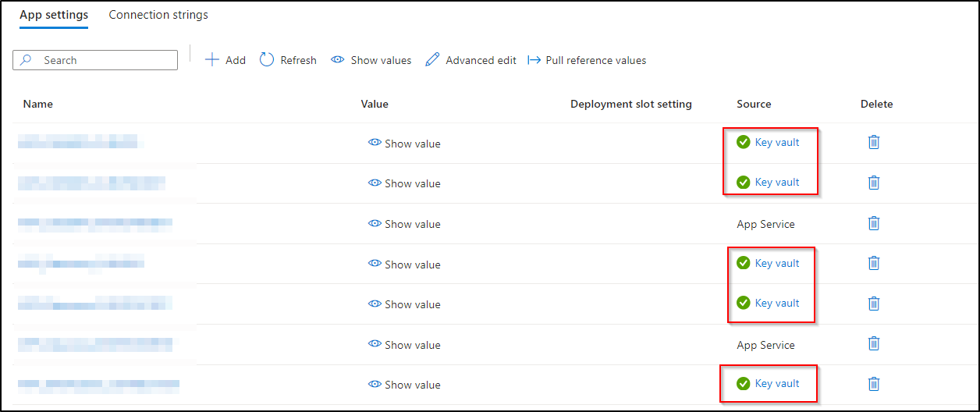Click the Search input field

tap(95, 60)
